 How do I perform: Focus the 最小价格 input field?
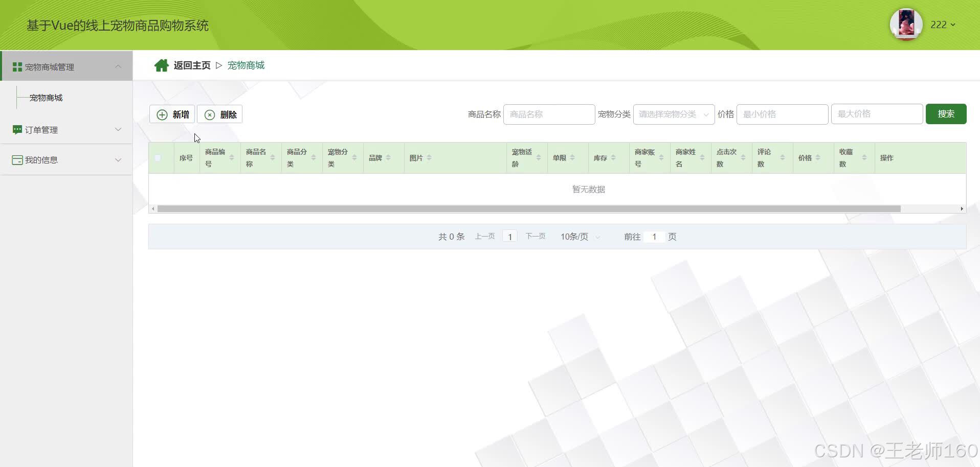click(x=782, y=114)
